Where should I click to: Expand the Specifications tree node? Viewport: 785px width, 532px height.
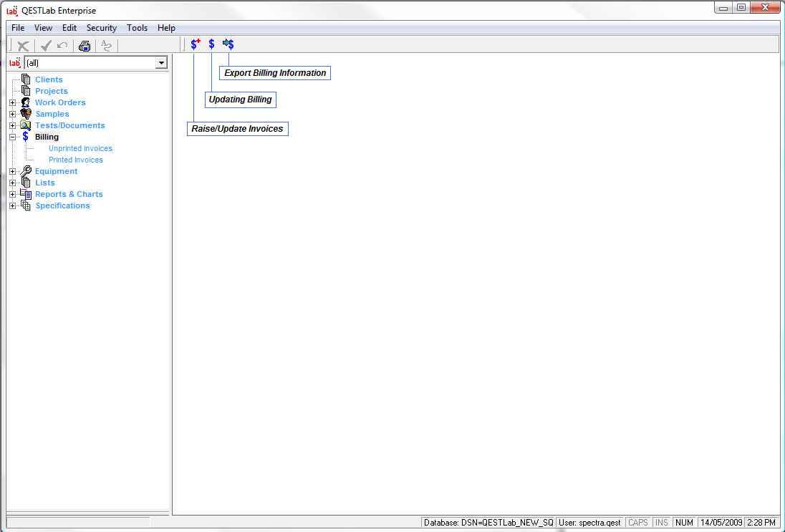click(x=12, y=206)
